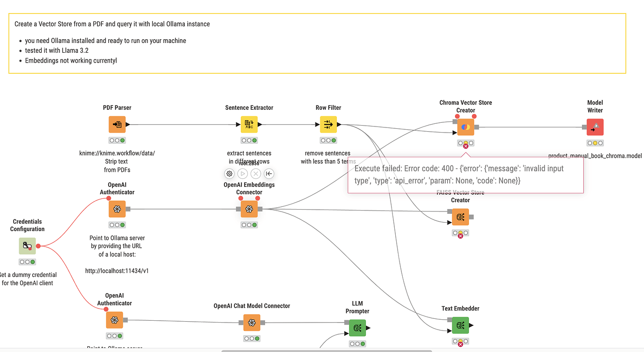Viewport: 644px width, 352px height.
Task: Click the Execute failed error message popup
Action: 465,174
